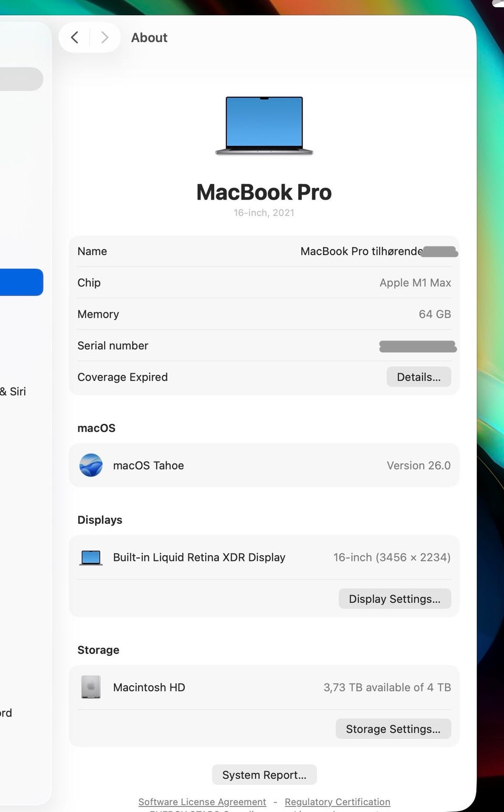Click Built-in Liquid Retina XDR Display text
504x812 pixels.
[199, 557]
